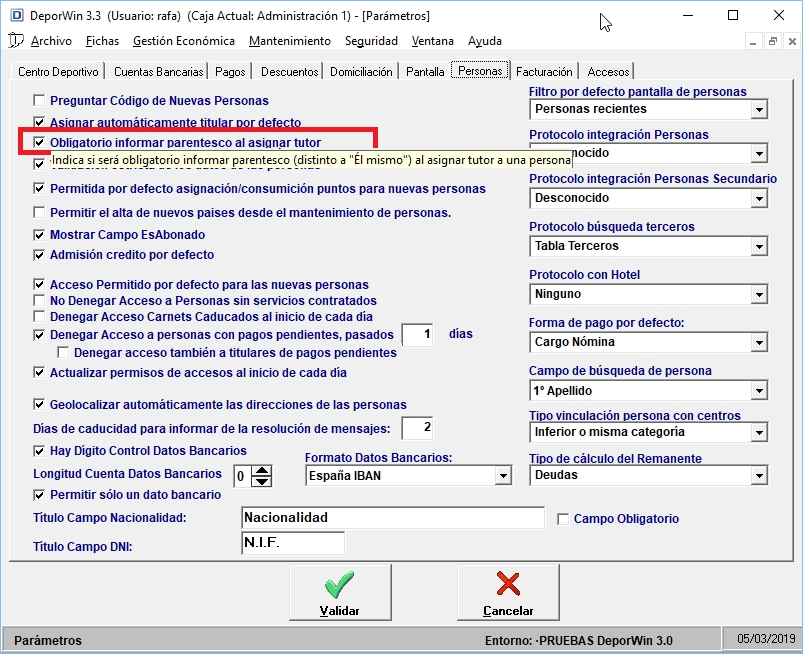Open the Mantenimiento menu
This screenshot has width=804, height=655.
290,41
